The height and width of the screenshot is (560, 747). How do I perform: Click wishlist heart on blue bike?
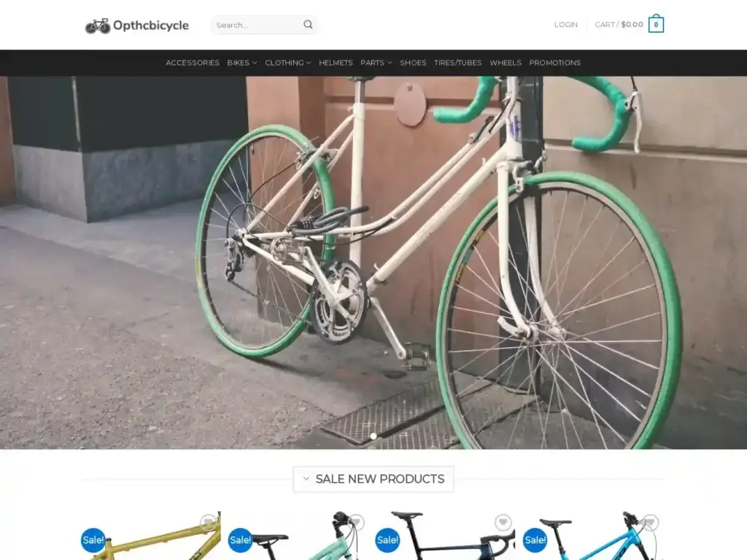(650, 522)
